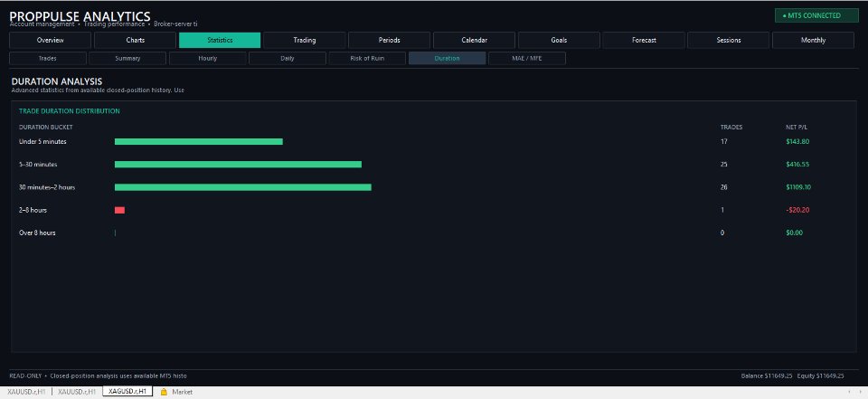Open the MAE / MFE sub-tab
Viewport: 868px width, 399px height.
(527, 58)
